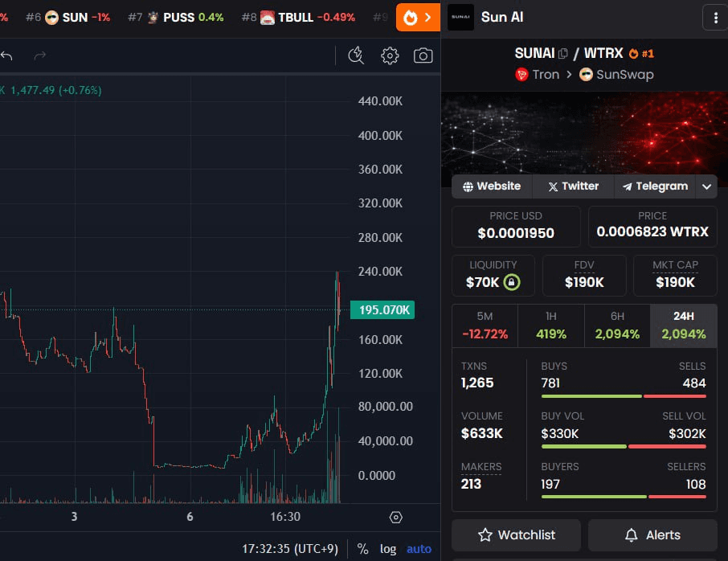
Task: Click the green 195.070K price label
Action: (385, 310)
